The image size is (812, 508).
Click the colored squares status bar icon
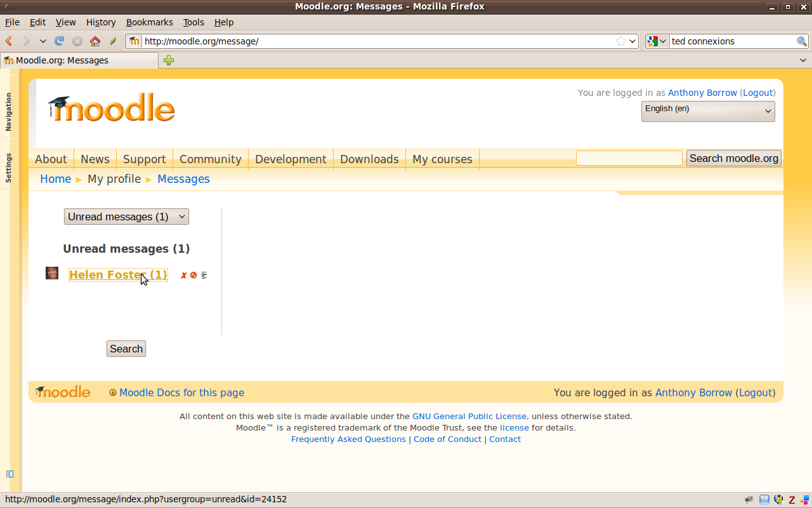804,500
